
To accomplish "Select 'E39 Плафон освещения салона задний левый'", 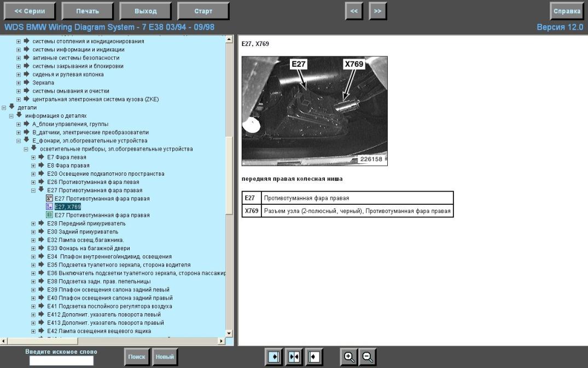I will [108, 290].
